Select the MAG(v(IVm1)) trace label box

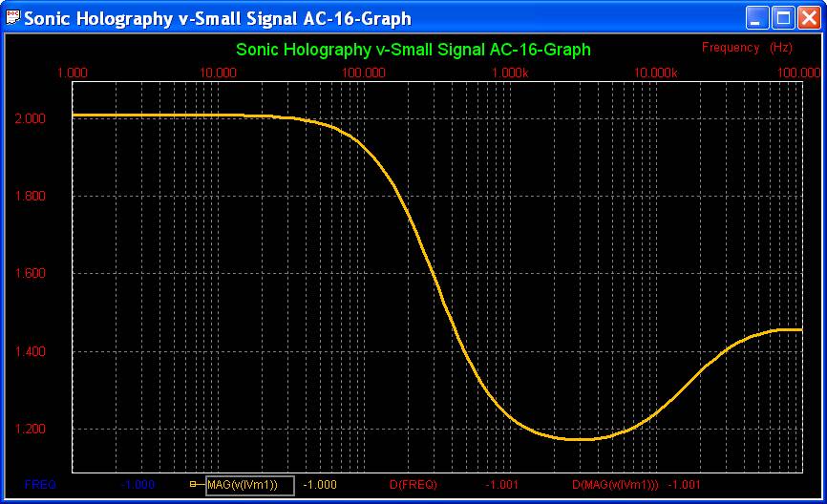pos(250,485)
